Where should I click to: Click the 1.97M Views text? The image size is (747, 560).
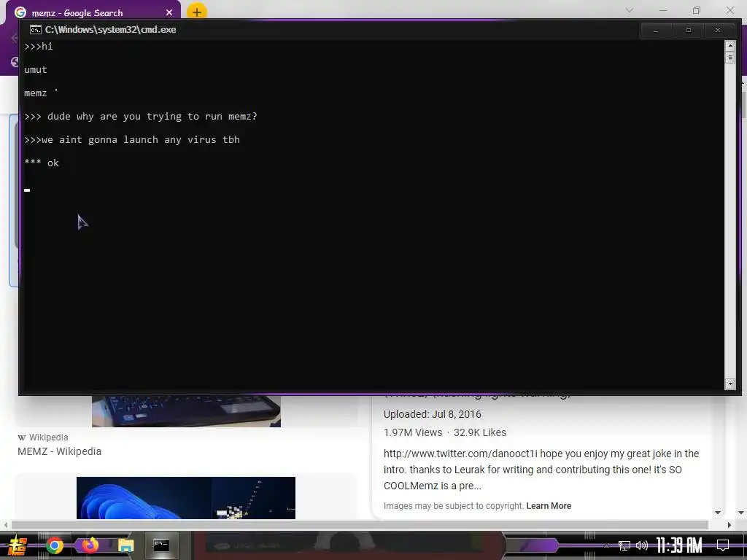pos(413,432)
